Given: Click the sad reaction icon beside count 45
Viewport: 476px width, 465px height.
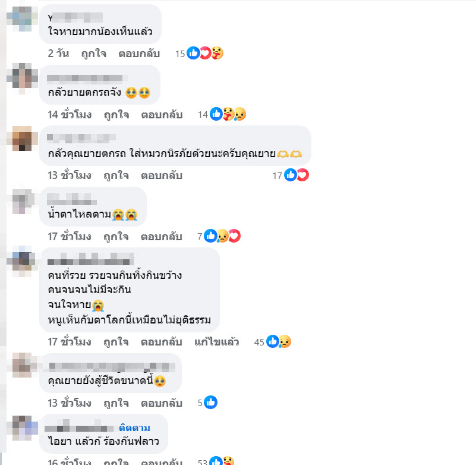Looking at the screenshot, I should (285, 342).
